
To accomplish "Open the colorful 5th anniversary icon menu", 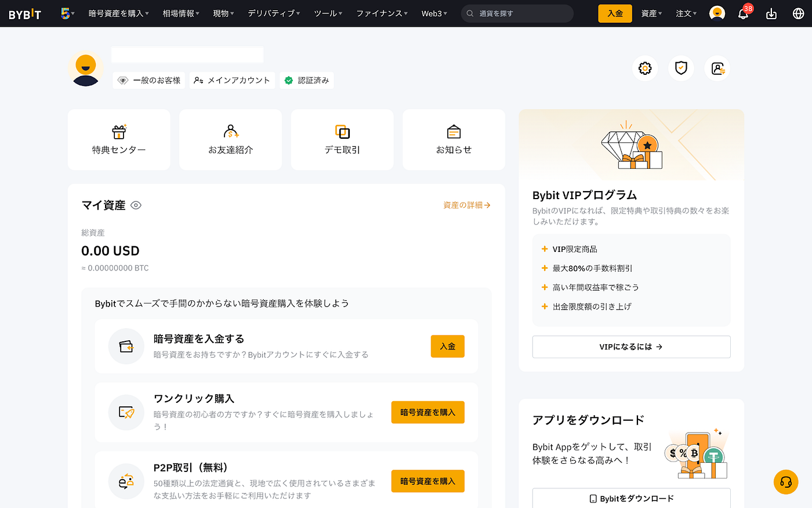I will tap(67, 13).
